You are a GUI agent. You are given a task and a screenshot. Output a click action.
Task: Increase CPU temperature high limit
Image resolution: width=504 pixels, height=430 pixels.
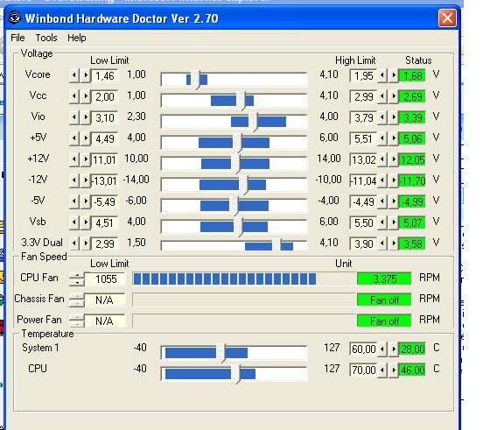[394, 370]
